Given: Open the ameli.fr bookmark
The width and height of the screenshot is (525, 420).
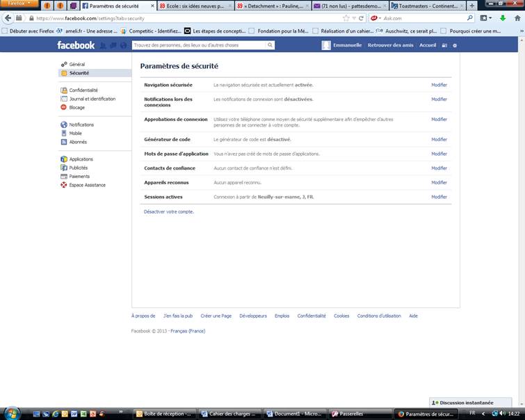Looking at the screenshot, I should [87, 31].
